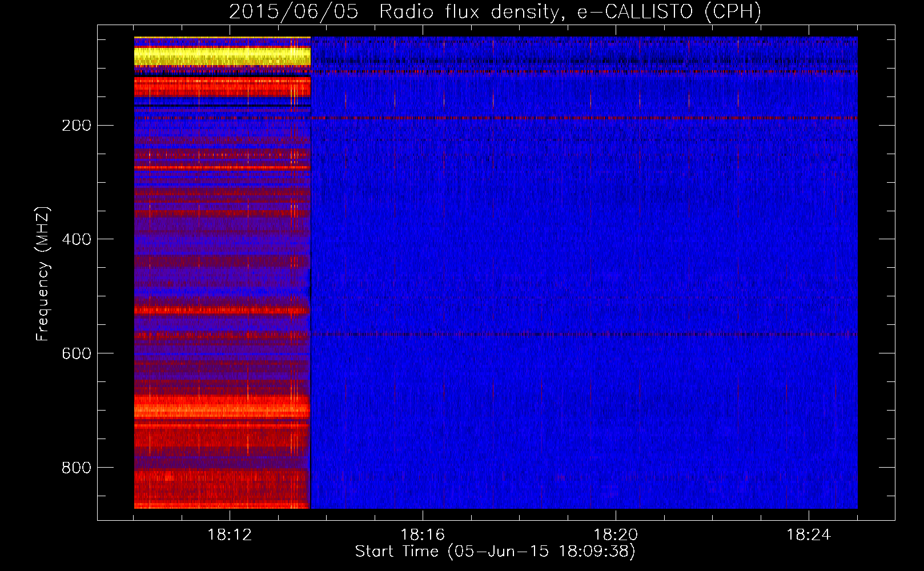The width and height of the screenshot is (924, 571).
Task: Click the 18:12 time axis label
Action: pyautogui.click(x=230, y=535)
